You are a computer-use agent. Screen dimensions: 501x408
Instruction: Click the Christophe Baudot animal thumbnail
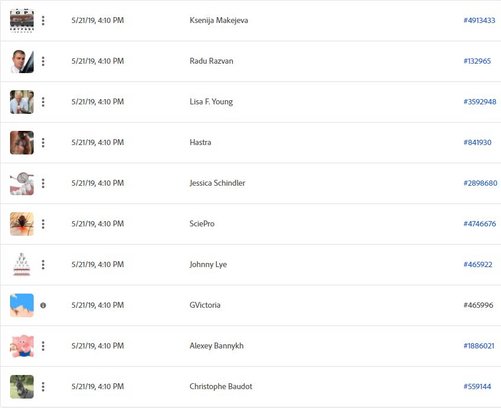pyautogui.click(x=22, y=387)
